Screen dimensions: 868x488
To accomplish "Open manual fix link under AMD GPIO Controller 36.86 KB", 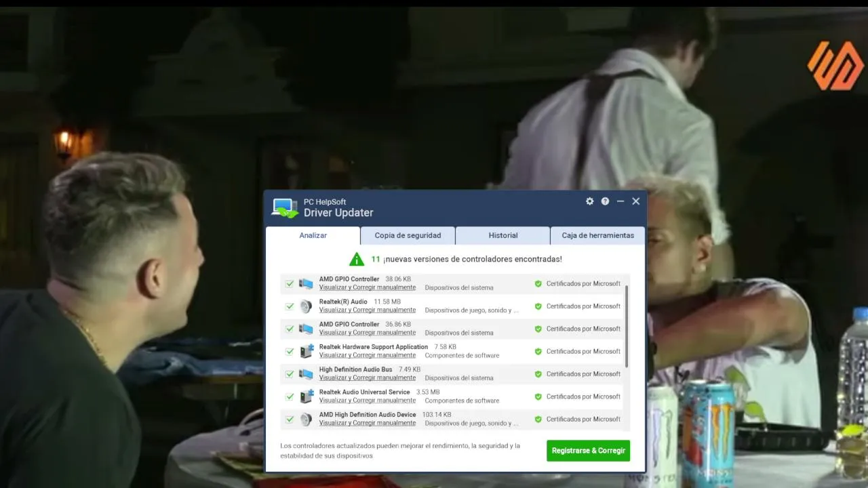I will 368,333.
